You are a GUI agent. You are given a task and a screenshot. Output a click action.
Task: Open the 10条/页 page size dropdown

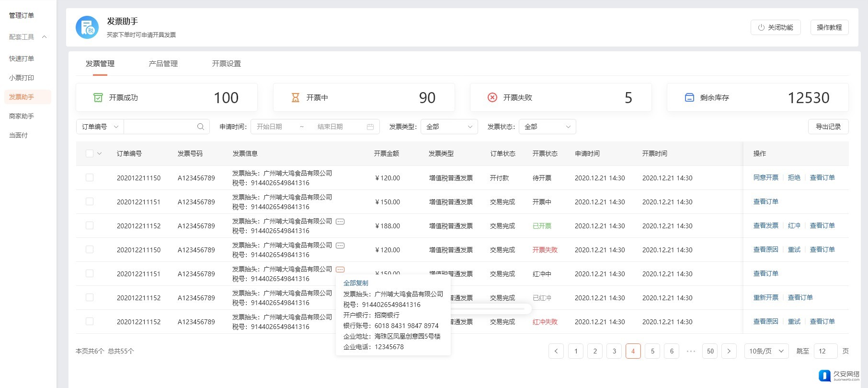(x=766, y=351)
